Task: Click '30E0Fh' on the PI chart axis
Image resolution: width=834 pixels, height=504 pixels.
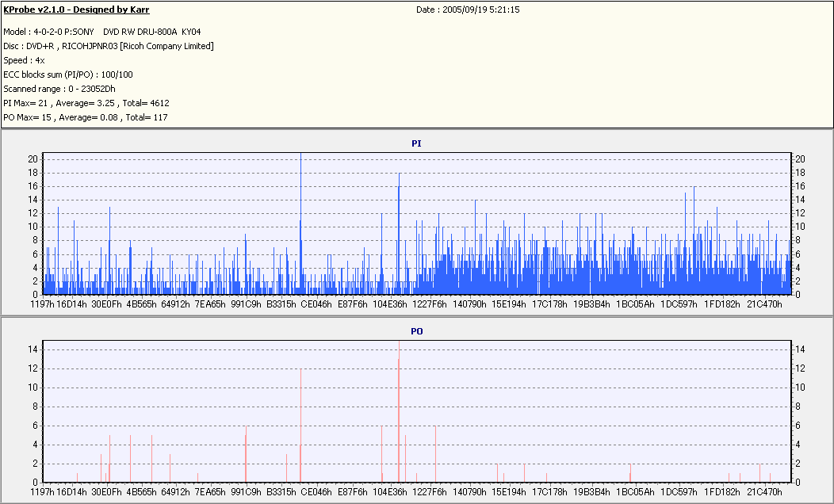Action: tap(106, 304)
